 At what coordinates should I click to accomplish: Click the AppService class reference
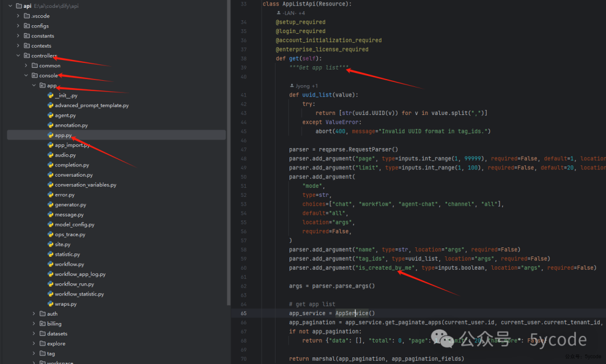point(352,313)
